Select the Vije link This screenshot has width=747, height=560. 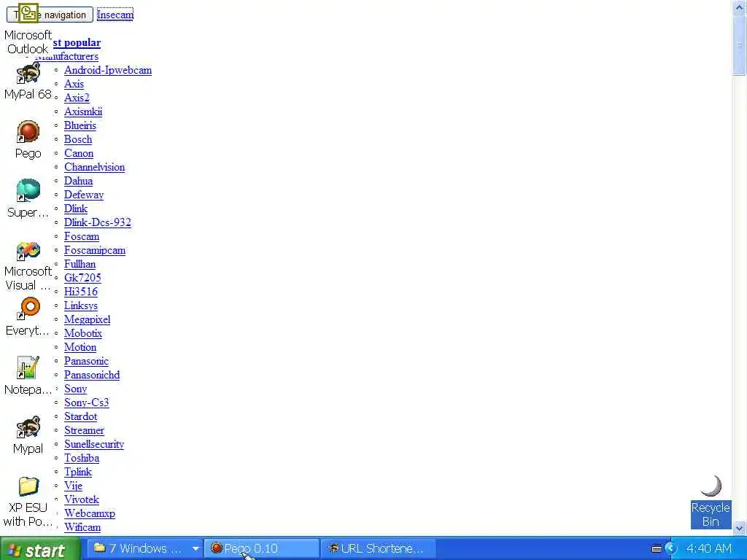[74, 485]
